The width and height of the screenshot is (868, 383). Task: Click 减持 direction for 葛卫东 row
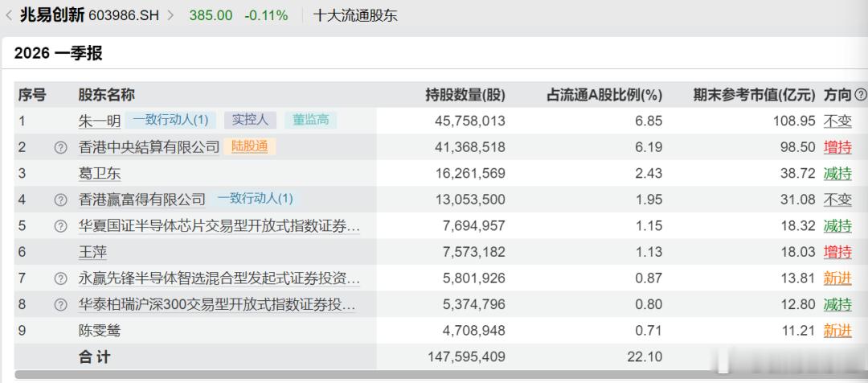click(x=837, y=174)
